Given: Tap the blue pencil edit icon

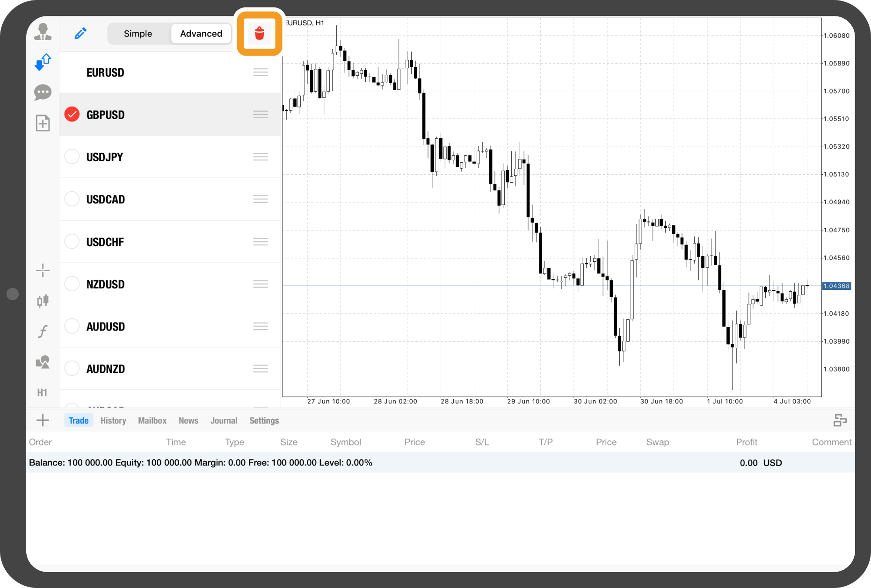Looking at the screenshot, I should [x=80, y=34].
